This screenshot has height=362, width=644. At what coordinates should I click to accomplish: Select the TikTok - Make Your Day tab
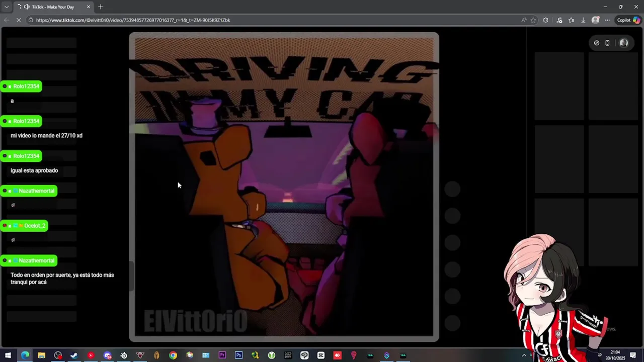click(x=53, y=7)
